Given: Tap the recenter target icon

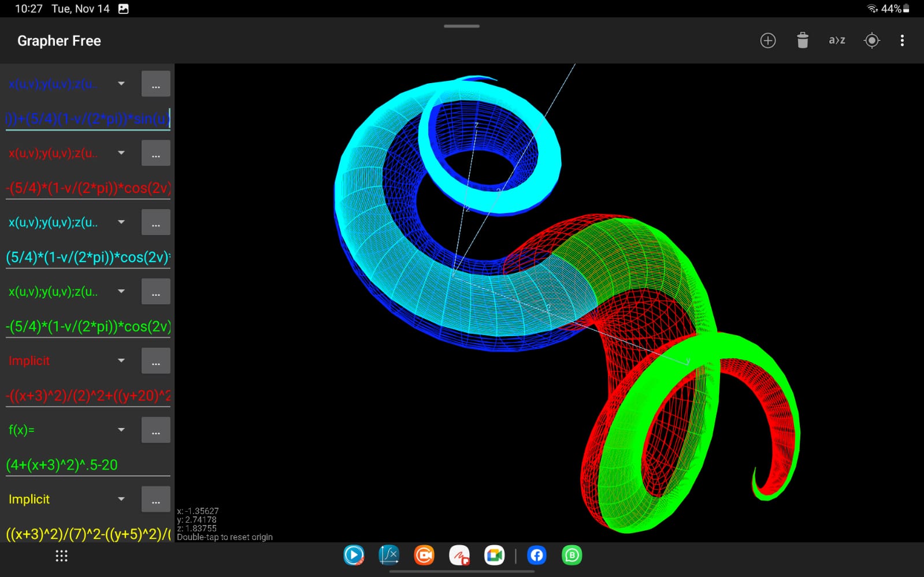Looking at the screenshot, I should [871, 40].
